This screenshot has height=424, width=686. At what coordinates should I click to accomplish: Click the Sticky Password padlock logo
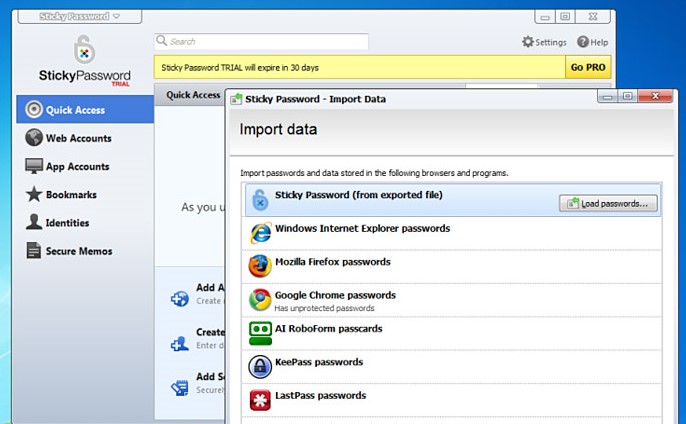click(84, 49)
